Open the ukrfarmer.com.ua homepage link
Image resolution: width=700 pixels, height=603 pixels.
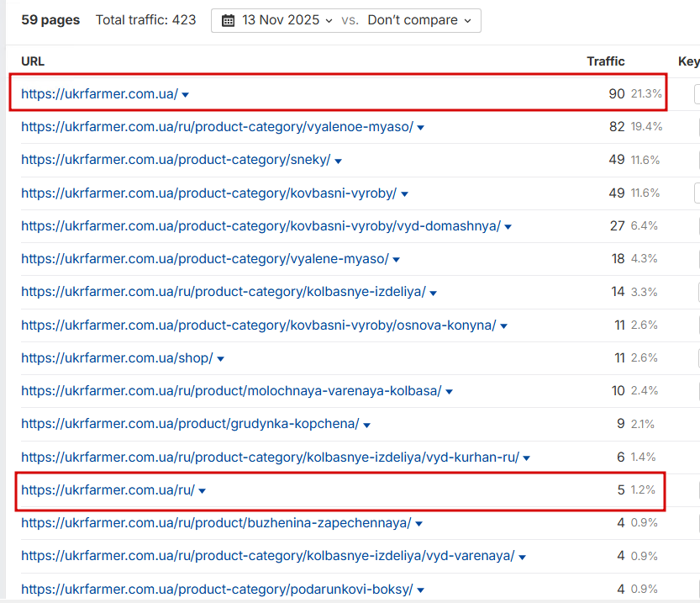[x=99, y=94]
